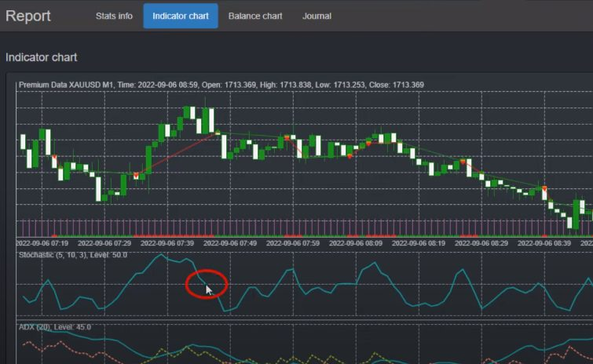Click the Report title in the header
Viewport: 593px width, 364px height.
click(28, 16)
